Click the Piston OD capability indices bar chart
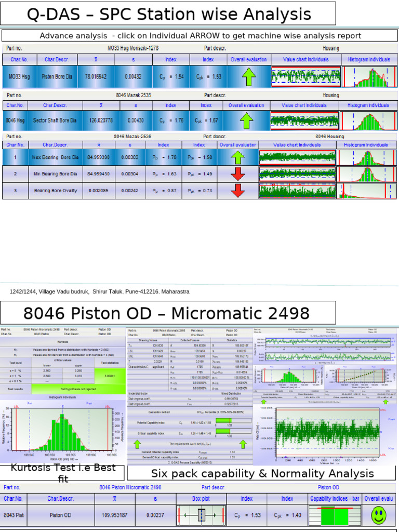 (x=335, y=515)
